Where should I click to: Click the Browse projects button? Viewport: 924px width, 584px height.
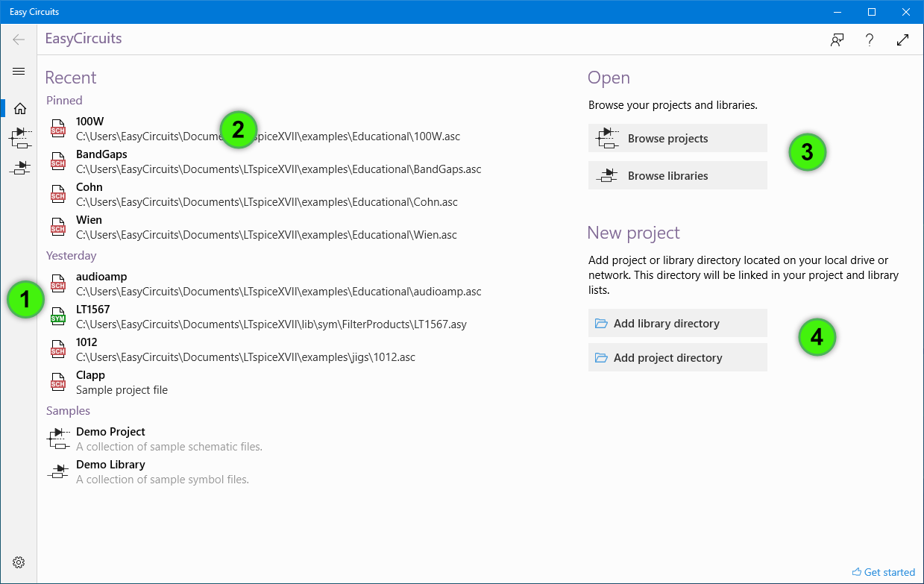(677, 139)
